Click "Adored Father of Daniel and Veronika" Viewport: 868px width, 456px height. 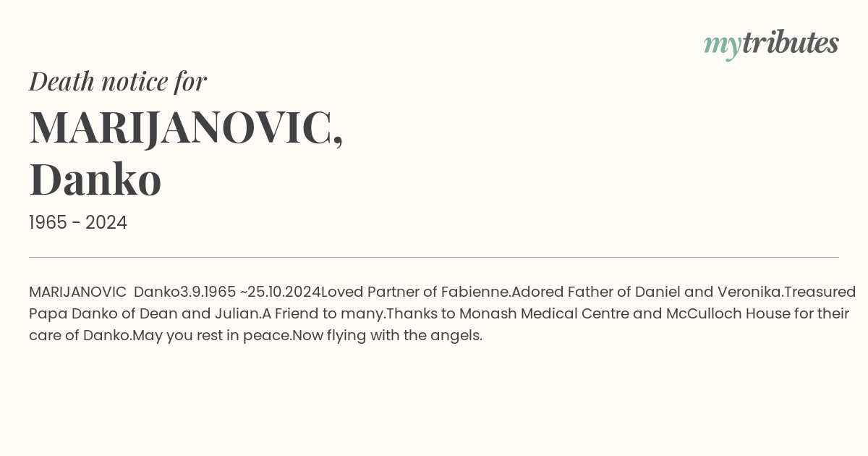(x=647, y=292)
